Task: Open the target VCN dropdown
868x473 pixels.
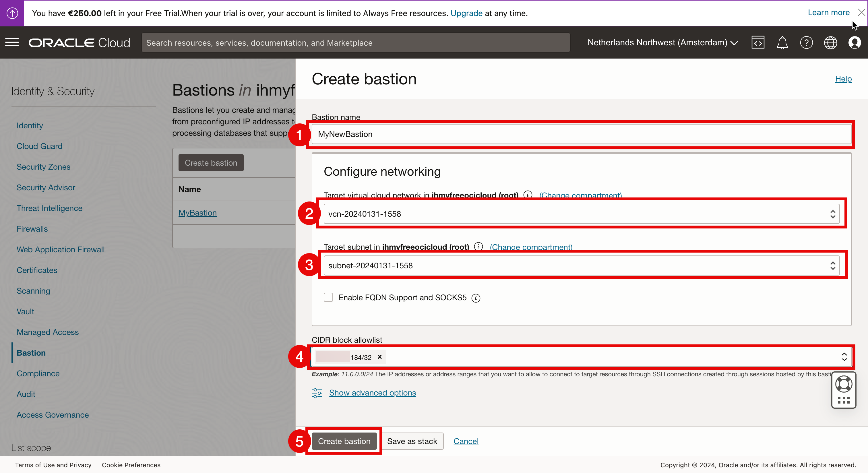Action: tap(581, 214)
